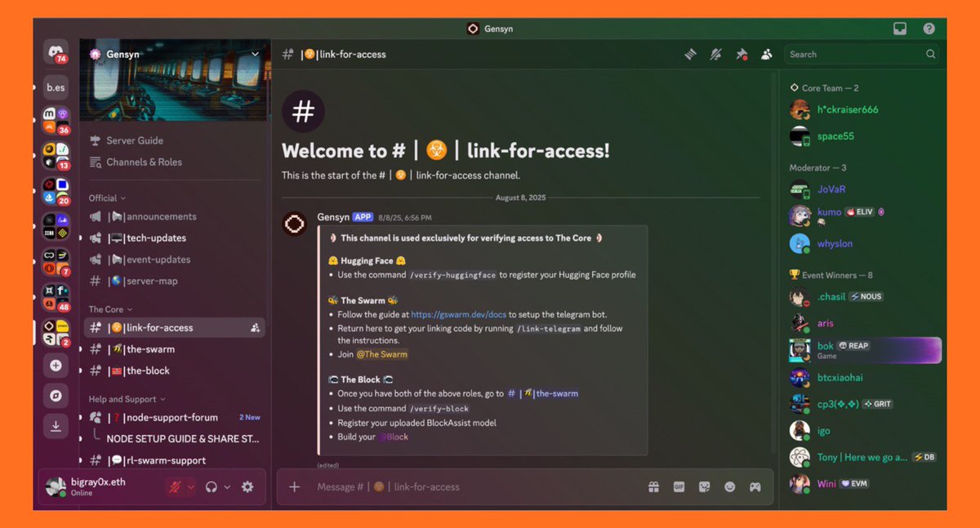Click invite icon on link-for-access channel
The height and width of the screenshot is (528, 980).
click(256, 328)
